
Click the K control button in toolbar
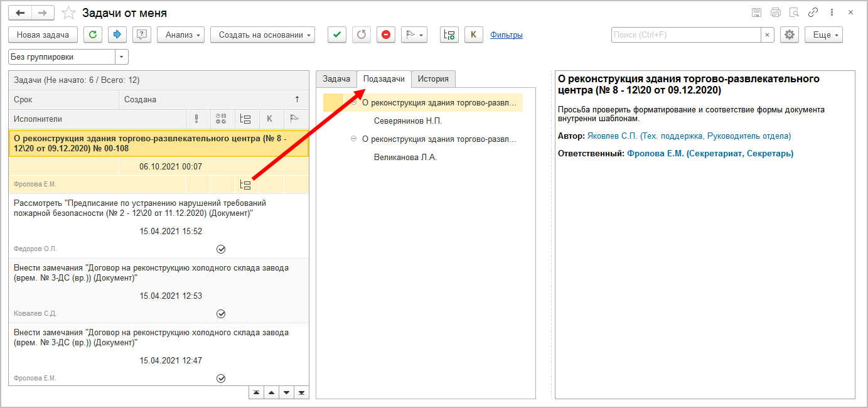(x=473, y=35)
